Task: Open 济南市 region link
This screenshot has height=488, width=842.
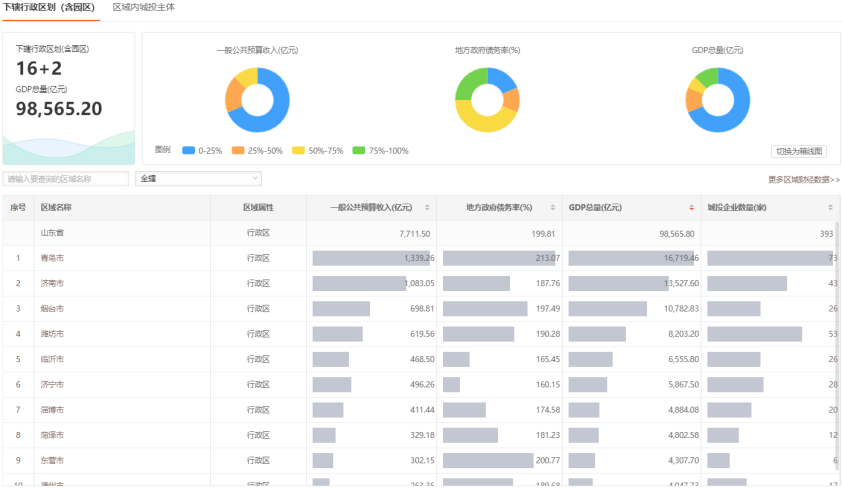Action: 52,284
